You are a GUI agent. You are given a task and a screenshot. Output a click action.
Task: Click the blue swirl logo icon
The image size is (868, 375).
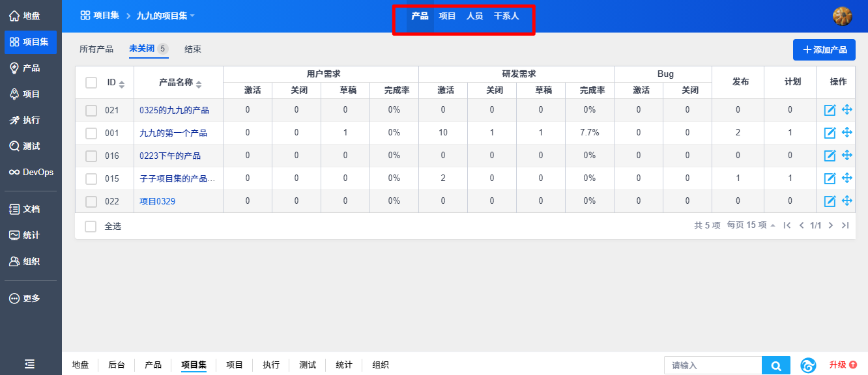coord(809,366)
